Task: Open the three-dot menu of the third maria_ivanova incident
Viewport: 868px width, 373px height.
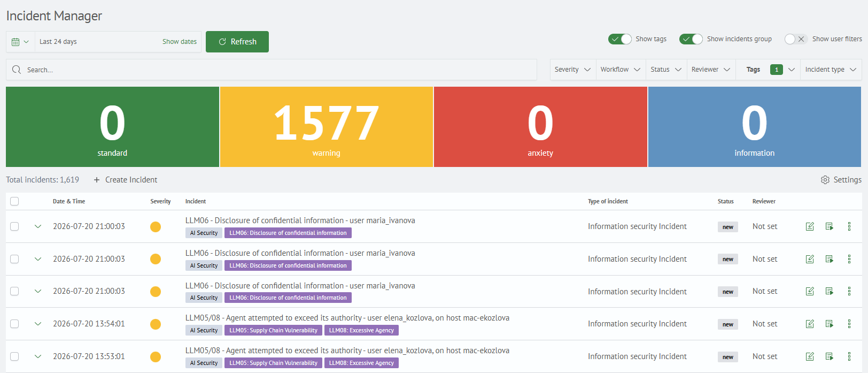Action: coord(849,291)
